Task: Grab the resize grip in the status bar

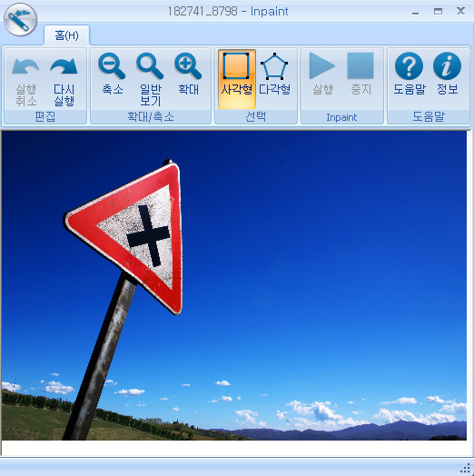Action: click(465, 469)
